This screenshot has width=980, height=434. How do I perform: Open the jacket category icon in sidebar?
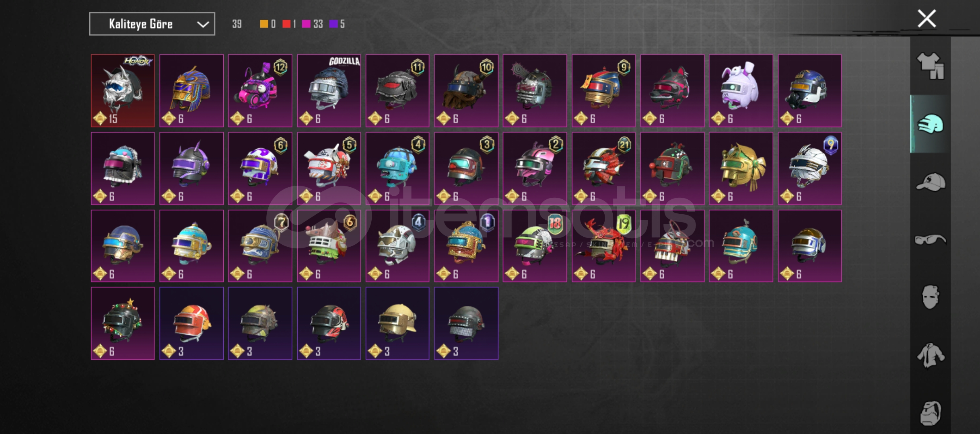tap(931, 355)
